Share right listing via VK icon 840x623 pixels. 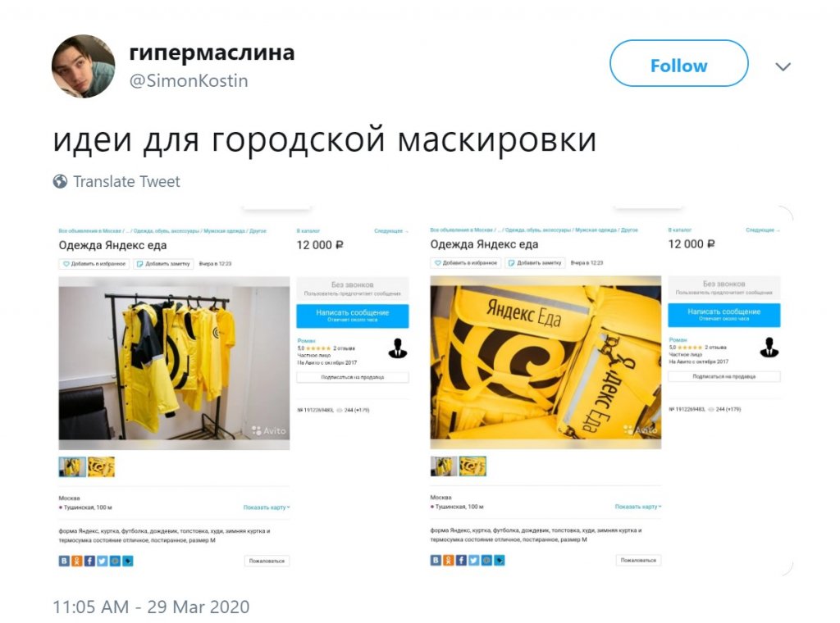click(436, 560)
